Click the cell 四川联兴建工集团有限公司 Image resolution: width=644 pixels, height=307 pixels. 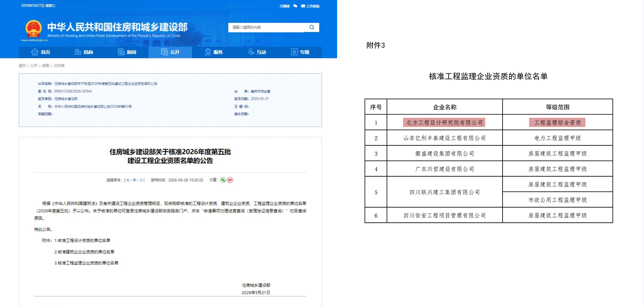coord(445,192)
